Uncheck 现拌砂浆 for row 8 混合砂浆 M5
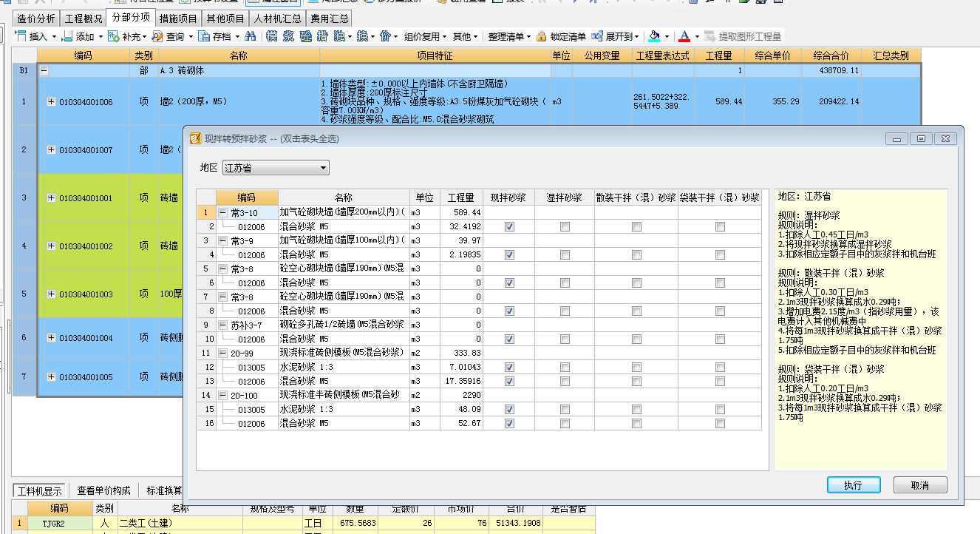The image size is (980, 534). click(x=508, y=311)
